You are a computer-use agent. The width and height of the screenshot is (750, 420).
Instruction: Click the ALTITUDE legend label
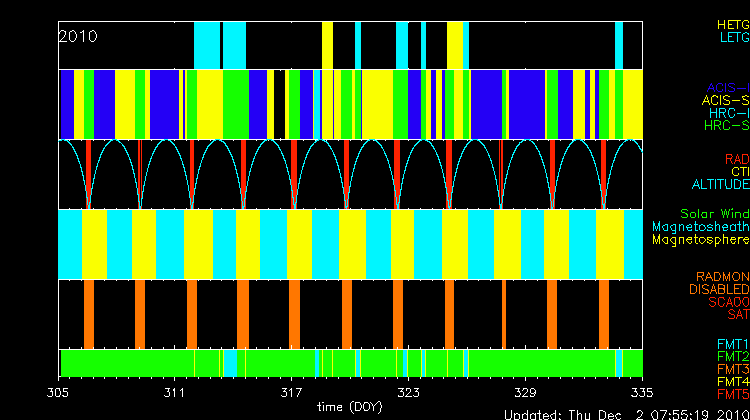click(x=720, y=185)
